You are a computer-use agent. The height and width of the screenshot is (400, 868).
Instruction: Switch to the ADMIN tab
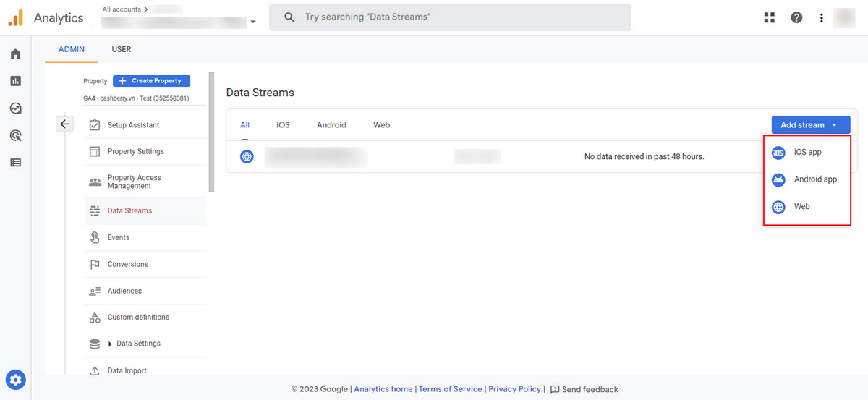click(72, 49)
